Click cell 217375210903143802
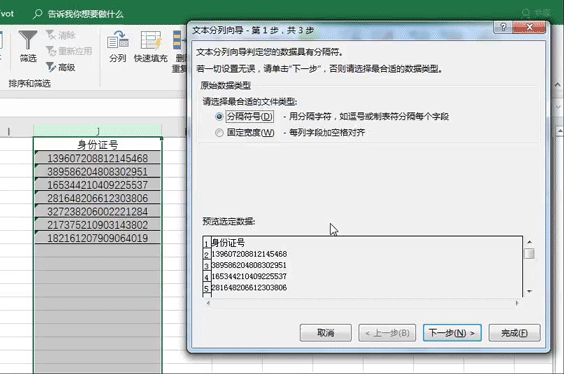The image size is (564, 374). point(97,224)
